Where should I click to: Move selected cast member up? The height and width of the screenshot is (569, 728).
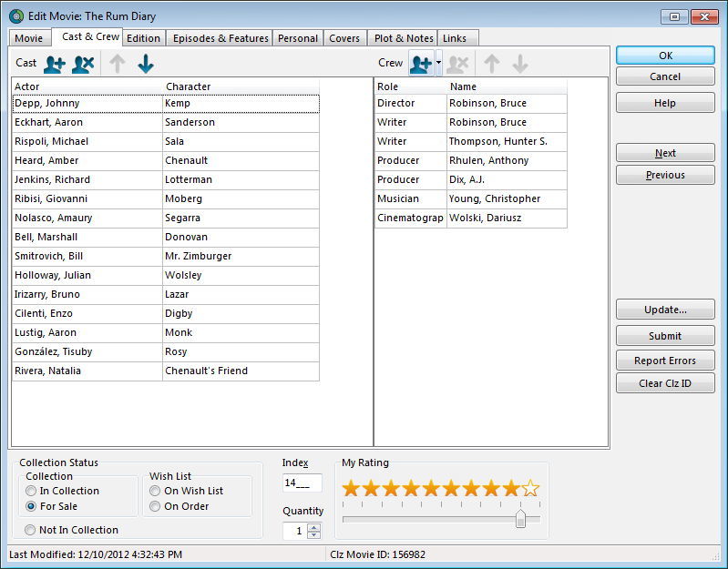pyautogui.click(x=118, y=64)
